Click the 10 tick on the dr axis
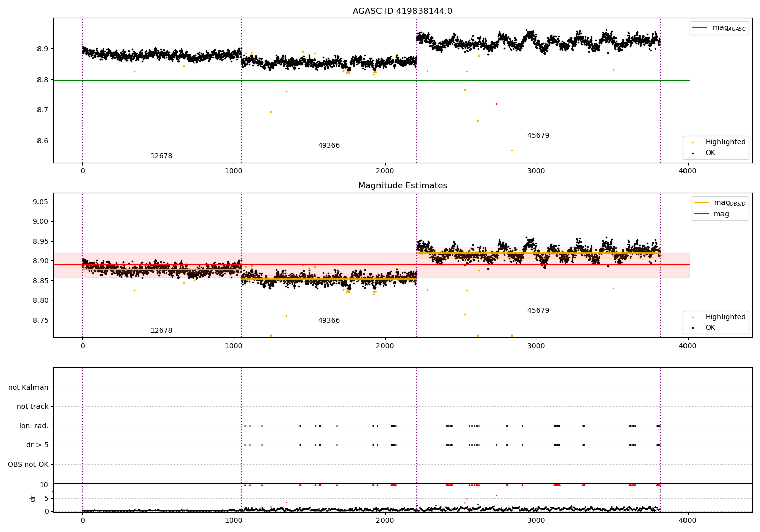The height and width of the screenshot is (532, 760). click(45, 485)
